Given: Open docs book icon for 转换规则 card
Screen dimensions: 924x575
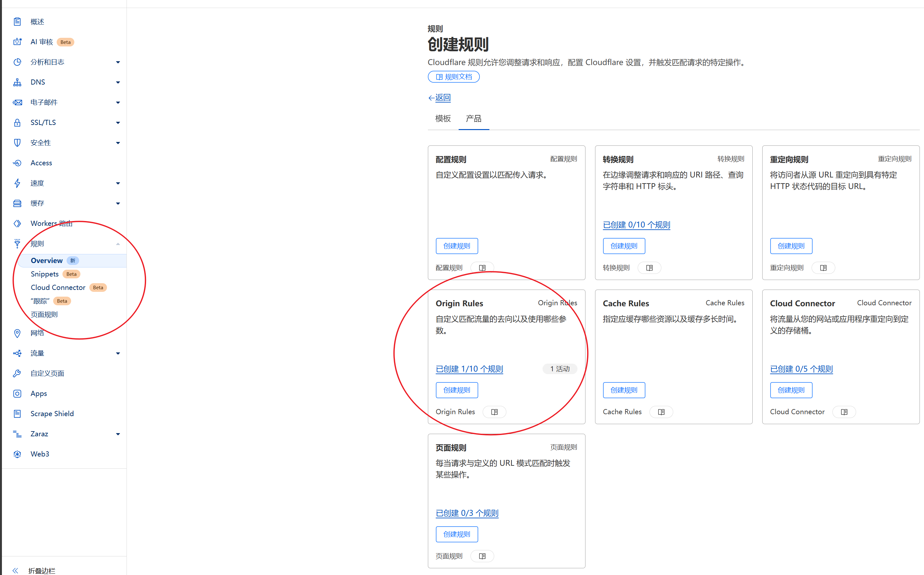Looking at the screenshot, I should tap(650, 268).
